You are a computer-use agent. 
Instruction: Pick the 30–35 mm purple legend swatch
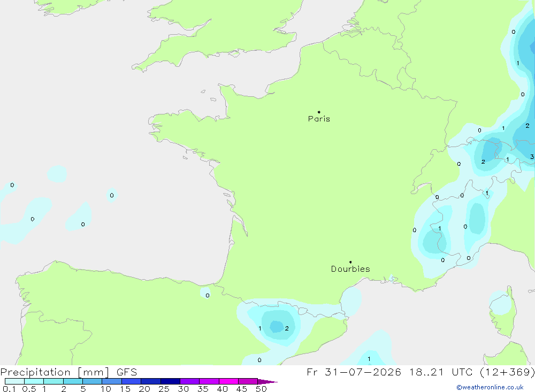click(190, 381)
